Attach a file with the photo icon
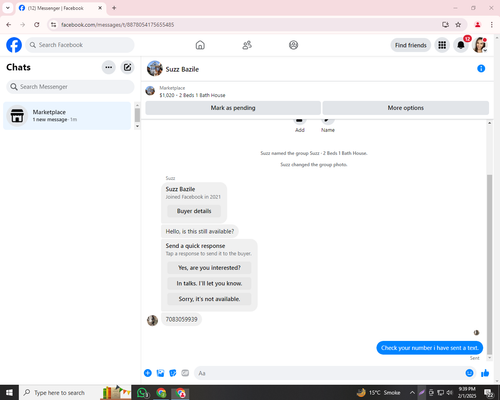Image resolution: width=500 pixels, height=400 pixels. click(160, 373)
